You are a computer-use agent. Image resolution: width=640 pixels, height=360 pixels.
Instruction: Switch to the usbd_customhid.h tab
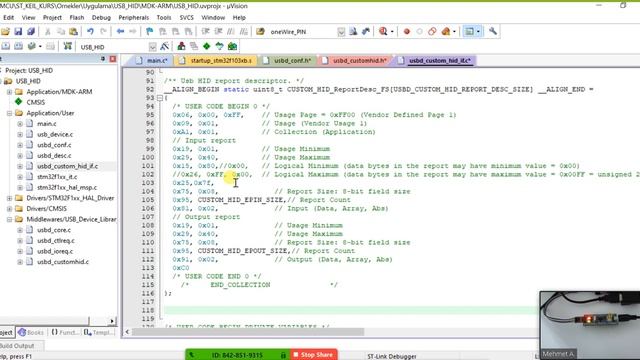click(x=354, y=60)
